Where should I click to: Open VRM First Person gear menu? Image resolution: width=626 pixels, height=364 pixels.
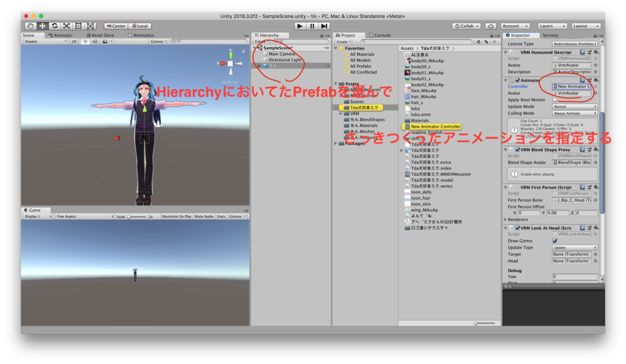click(x=596, y=187)
